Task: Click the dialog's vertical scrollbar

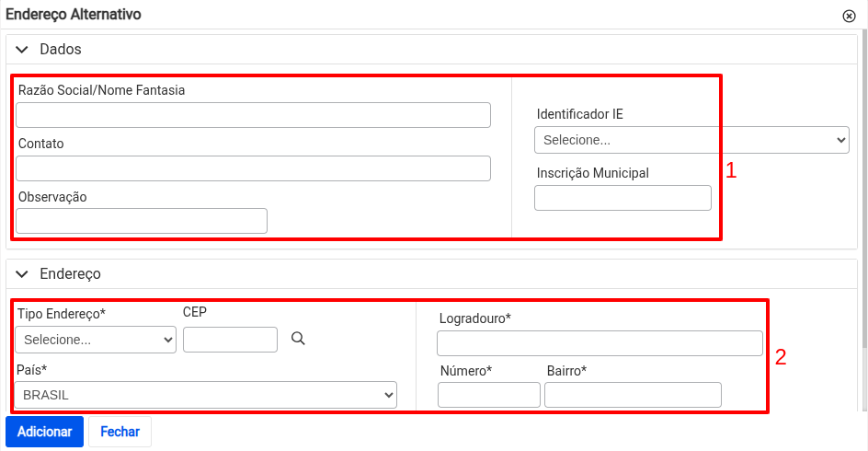Action: pyautogui.click(x=864, y=189)
